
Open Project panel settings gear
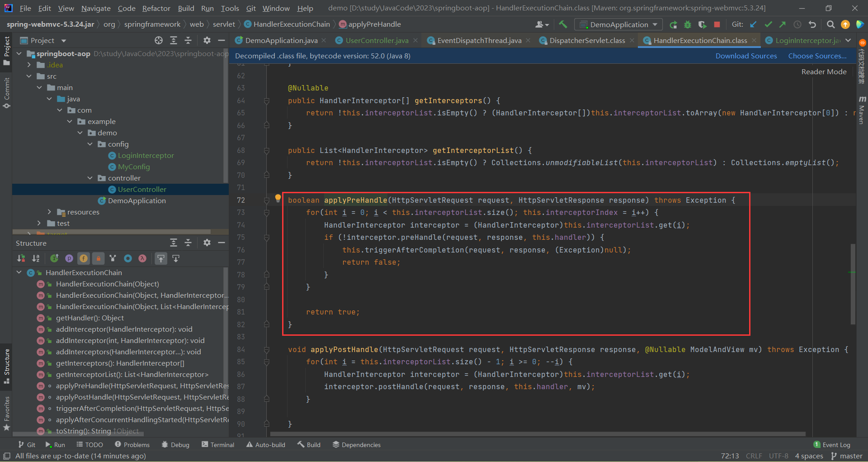207,40
